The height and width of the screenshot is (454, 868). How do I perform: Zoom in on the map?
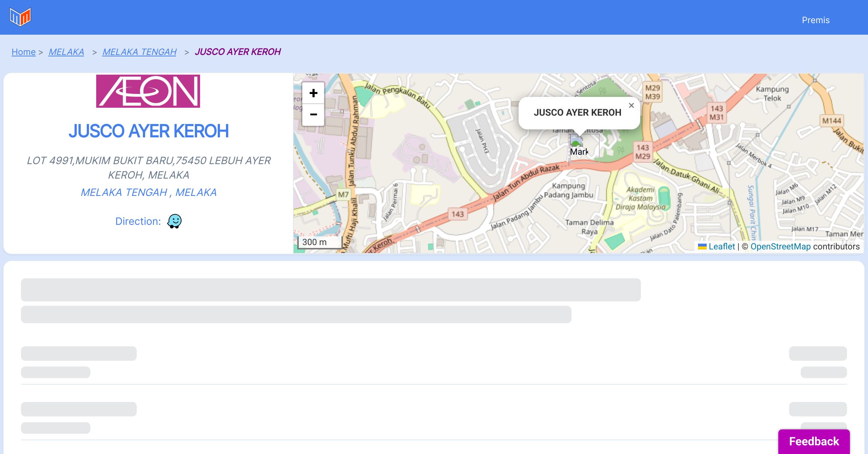313,93
